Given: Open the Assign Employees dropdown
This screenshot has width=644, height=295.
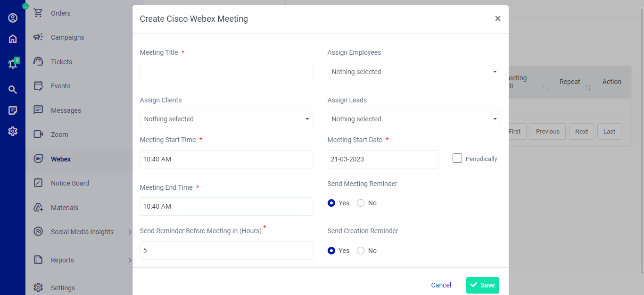Looking at the screenshot, I should tap(414, 72).
